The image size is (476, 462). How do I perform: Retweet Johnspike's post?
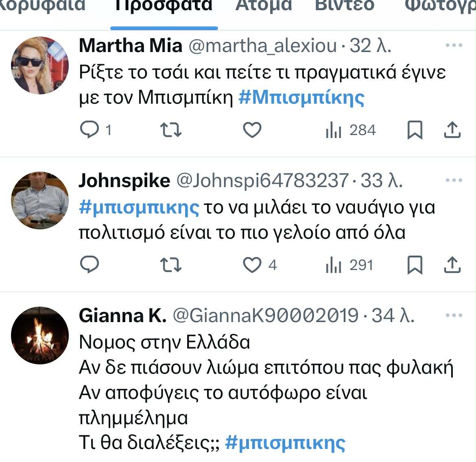[x=171, y=265]
